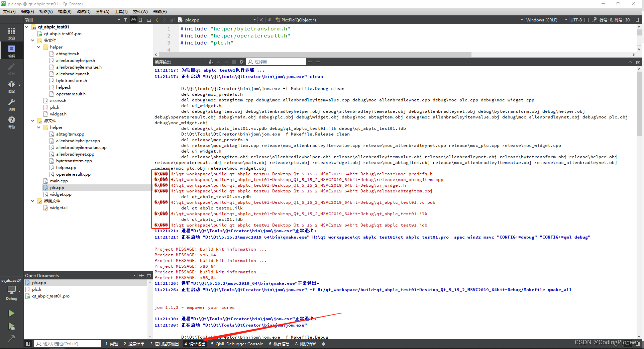
Task: Open the 文件(F) menu
Action: click(x=9, y=12)
